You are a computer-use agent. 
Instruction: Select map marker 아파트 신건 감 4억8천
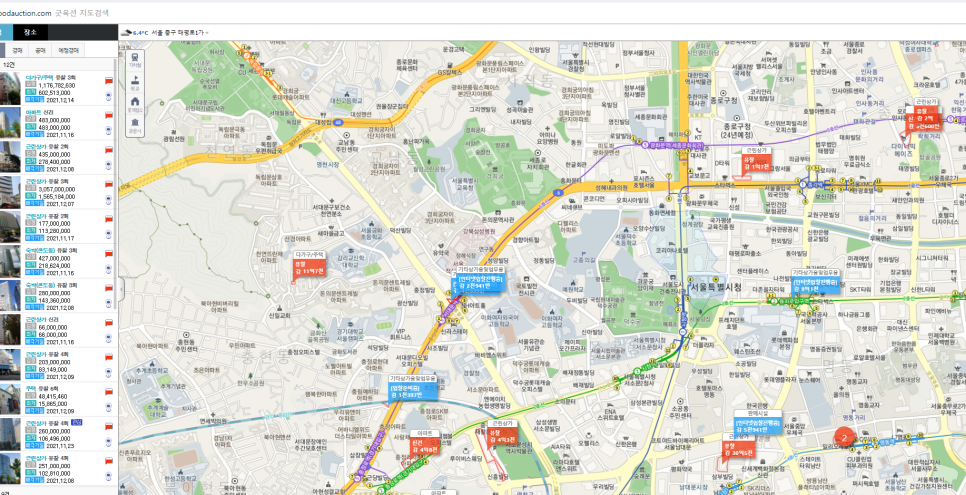point(424,446)
